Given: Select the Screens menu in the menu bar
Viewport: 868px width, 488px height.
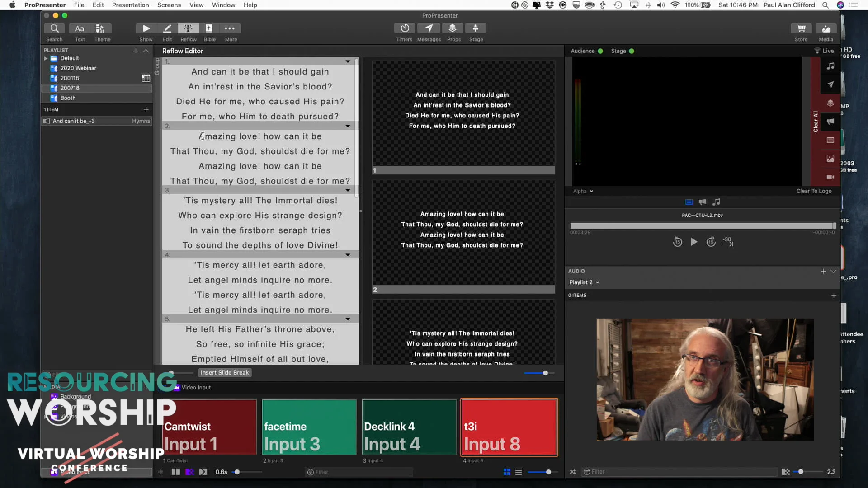Looking at the screenshot, I should 169,5.
